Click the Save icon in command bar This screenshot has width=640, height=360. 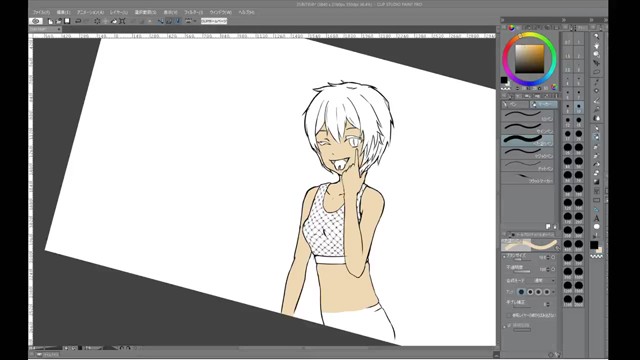[x=67, y=21]
